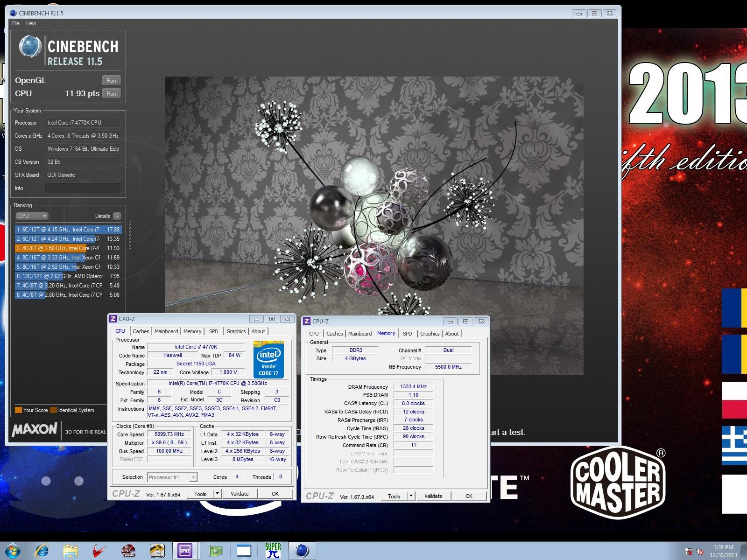The height and width of the screenshot is (560, 747).
Task: Click the Cinebench title bar app icon
Action: coord(13,13)
